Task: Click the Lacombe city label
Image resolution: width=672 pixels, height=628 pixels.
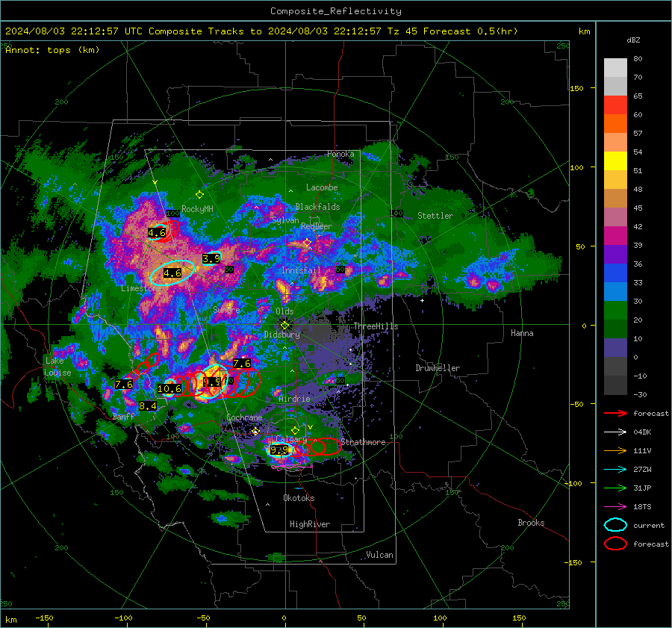Action: pyautogui.click(x=322, y=187)
